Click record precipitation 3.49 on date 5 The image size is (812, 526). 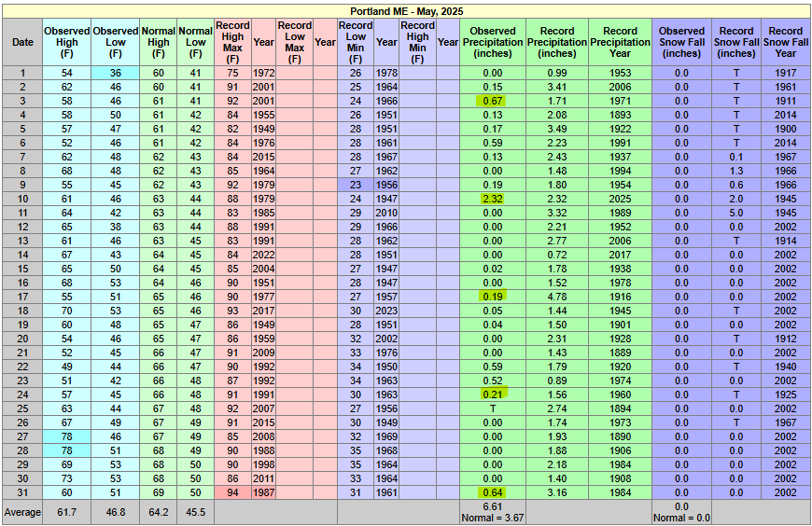[x=557, y=129]
